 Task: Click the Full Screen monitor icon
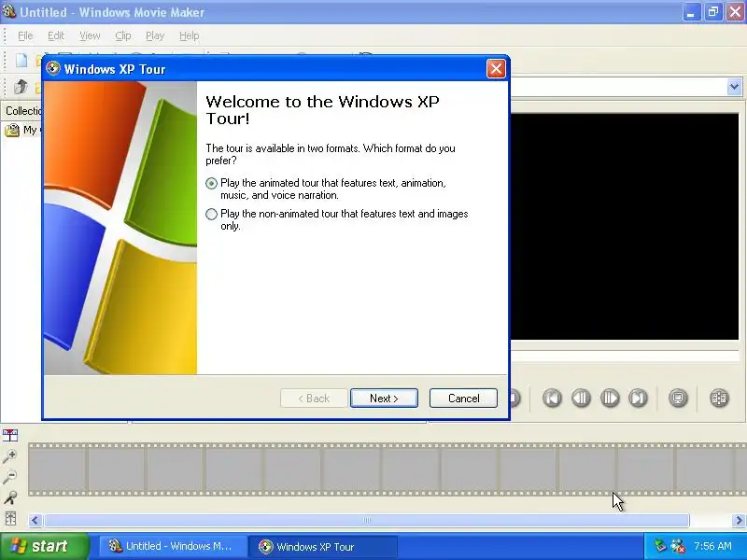click(678, 398)
